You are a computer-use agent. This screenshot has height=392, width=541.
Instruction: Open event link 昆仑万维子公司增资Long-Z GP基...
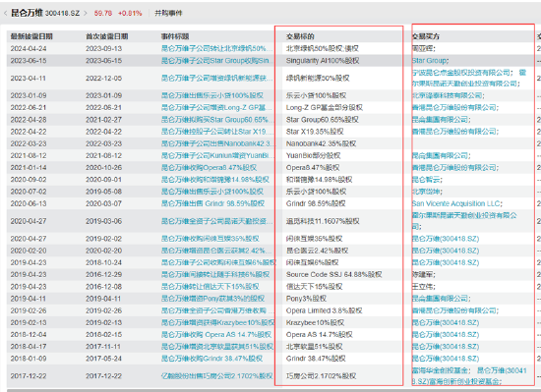coord(216,107)
